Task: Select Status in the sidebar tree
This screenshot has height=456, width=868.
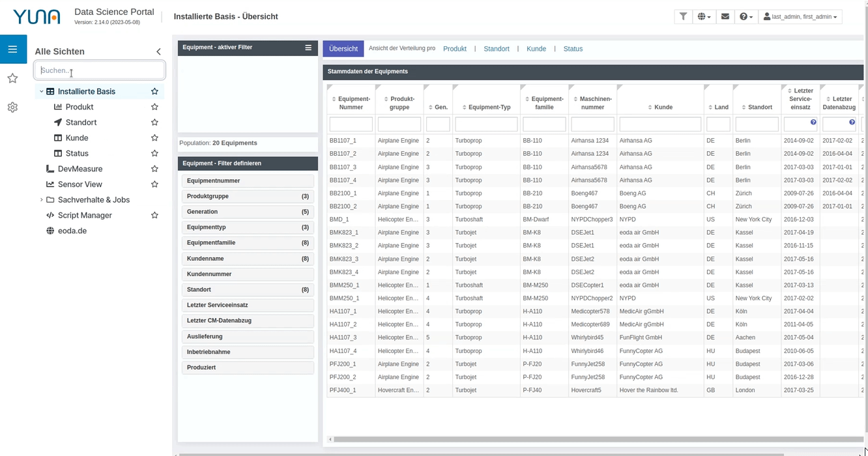Action: coord(77,154)
